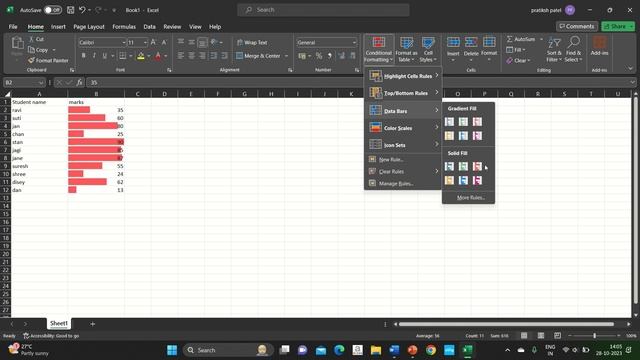
Task: Apply the orange solid fill data bar
Action: click(x=449, y=180)
